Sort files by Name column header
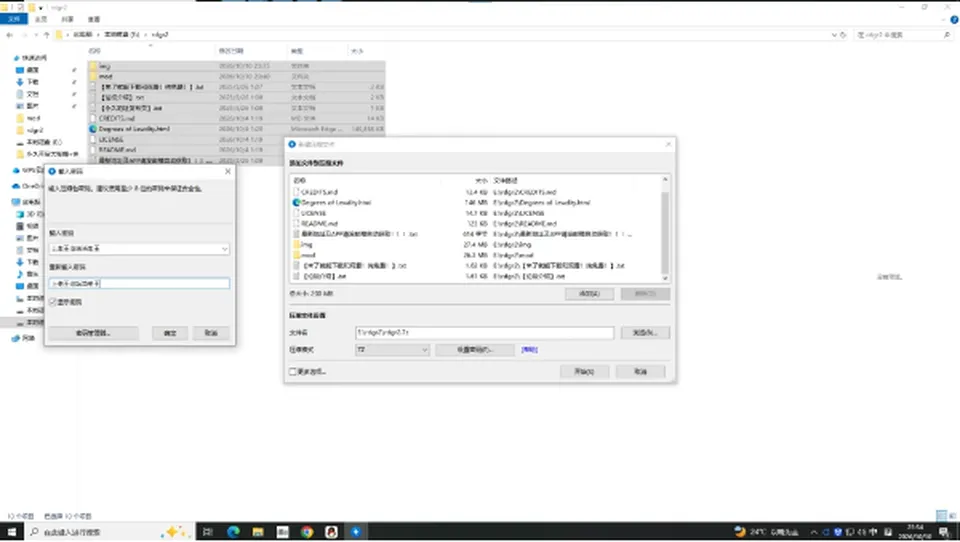Viewport: 960px width, 542px height. pyautogui.click(x=95, y=51)
